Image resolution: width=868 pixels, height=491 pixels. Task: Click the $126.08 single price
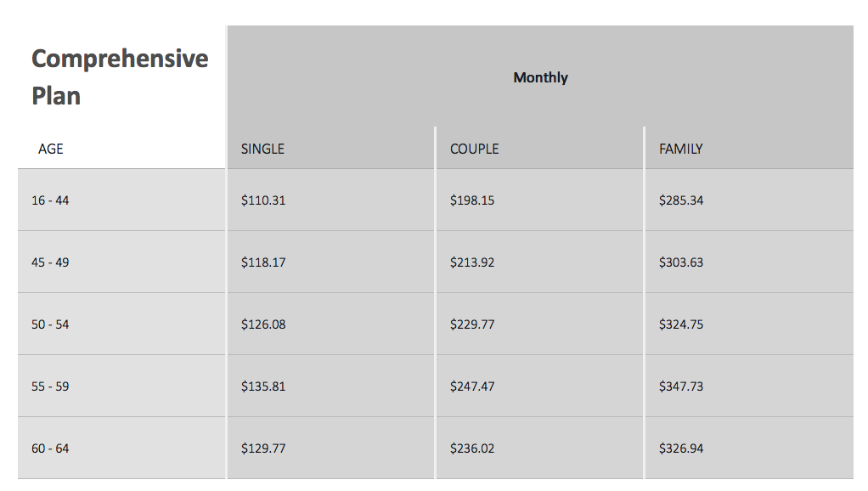pyautogui.click(x=263, y=325)
